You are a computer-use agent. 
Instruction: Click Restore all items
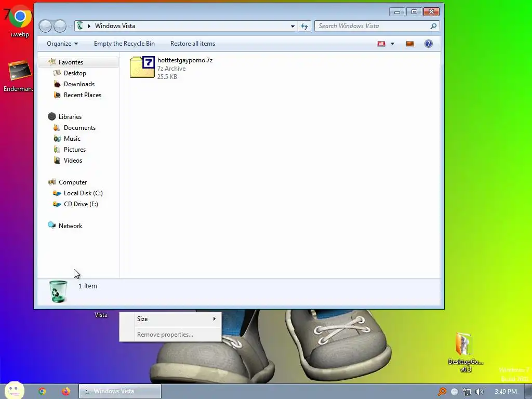pos(193,44)
